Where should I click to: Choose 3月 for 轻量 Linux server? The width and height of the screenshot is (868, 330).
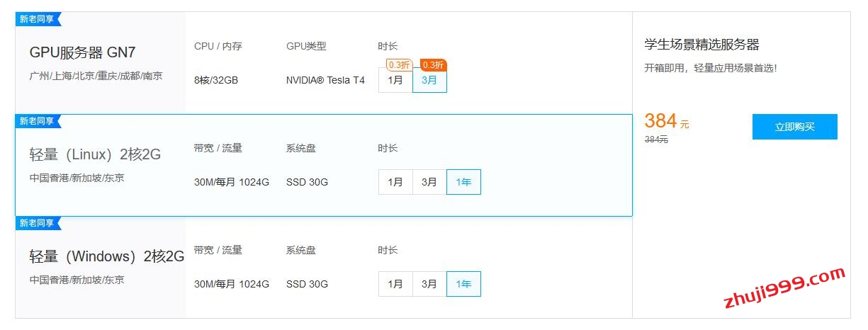(x=429, y=182)
